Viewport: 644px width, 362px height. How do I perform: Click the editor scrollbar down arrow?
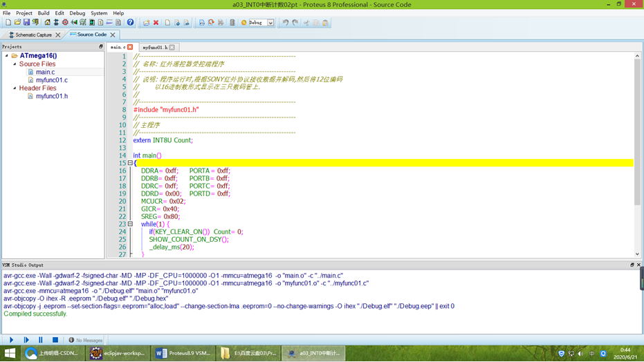(x=637, y=254)
